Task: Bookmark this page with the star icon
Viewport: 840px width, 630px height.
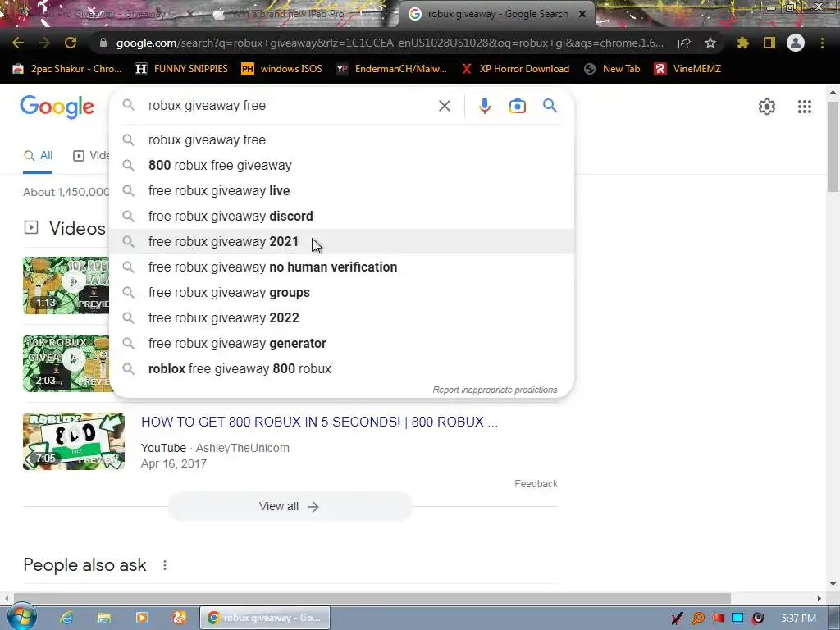Action: point(710,43)
